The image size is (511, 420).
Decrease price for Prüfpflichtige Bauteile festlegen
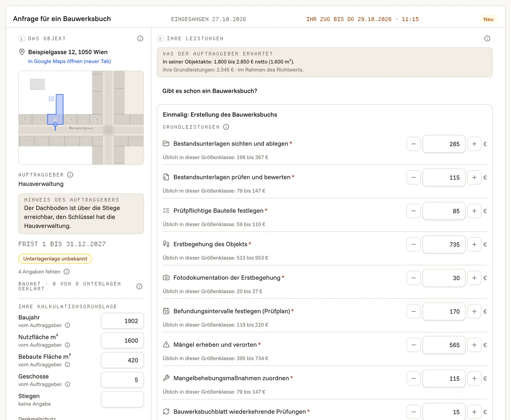click(414, 211)
